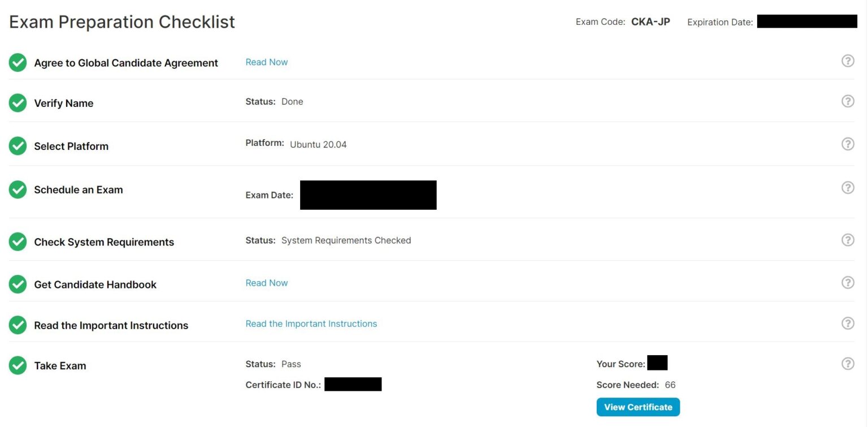Open help icon for Important Instructions row
Viewport: 868px width, 427px height.
[848, 323]
